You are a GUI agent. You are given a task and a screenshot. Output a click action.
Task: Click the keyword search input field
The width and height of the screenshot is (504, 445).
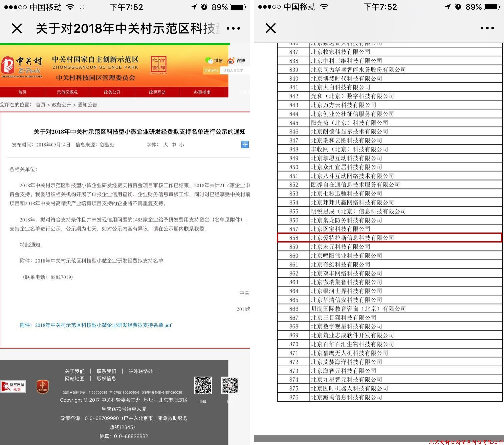[x=234, y=70]
